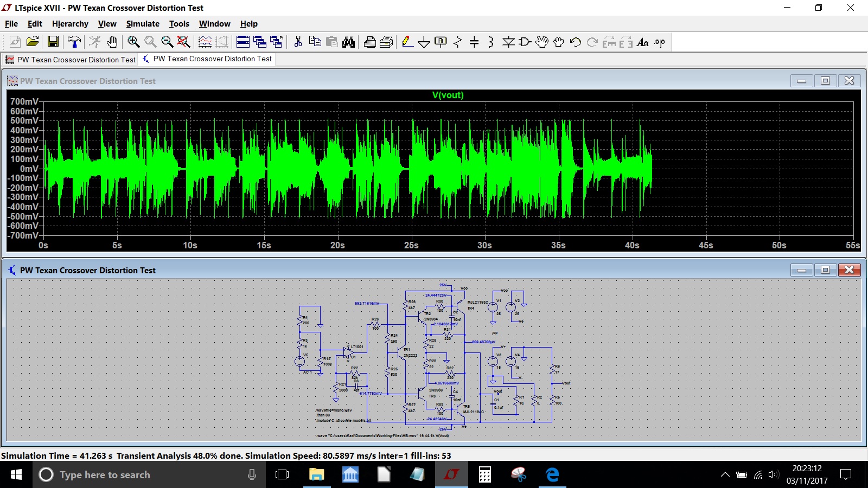Image resolution: width=868 pixels, height=488 pixels.
Task: Halt the simulation with the hand icon
Action: pos(112,42)
